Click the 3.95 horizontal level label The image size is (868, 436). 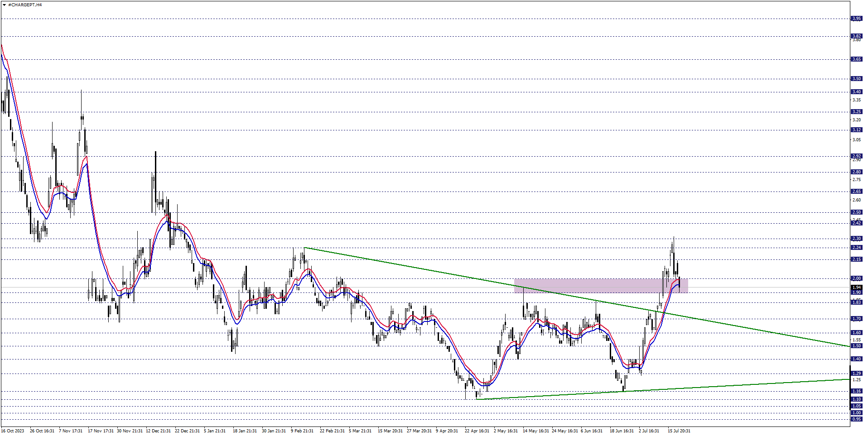pos(856,19)
